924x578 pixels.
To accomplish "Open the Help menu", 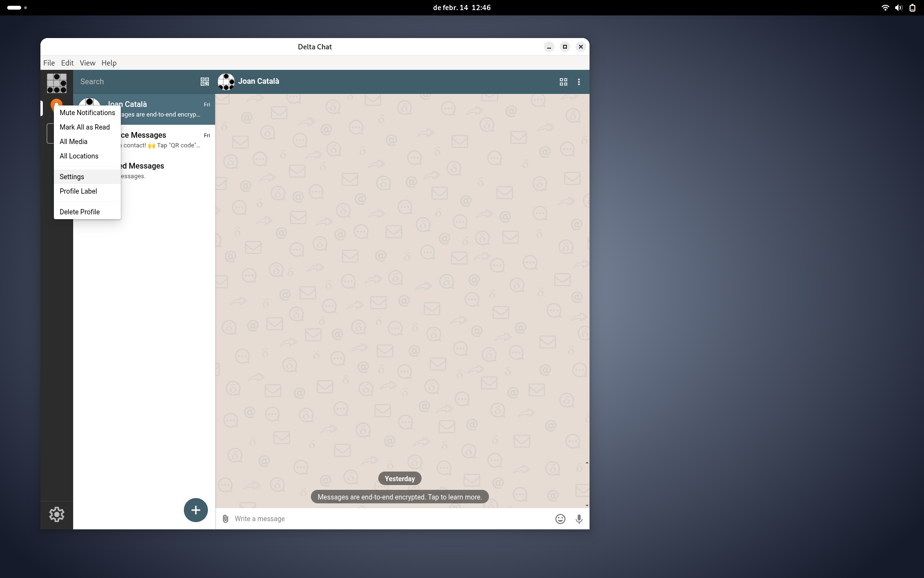I will click(x=109, y=63).
